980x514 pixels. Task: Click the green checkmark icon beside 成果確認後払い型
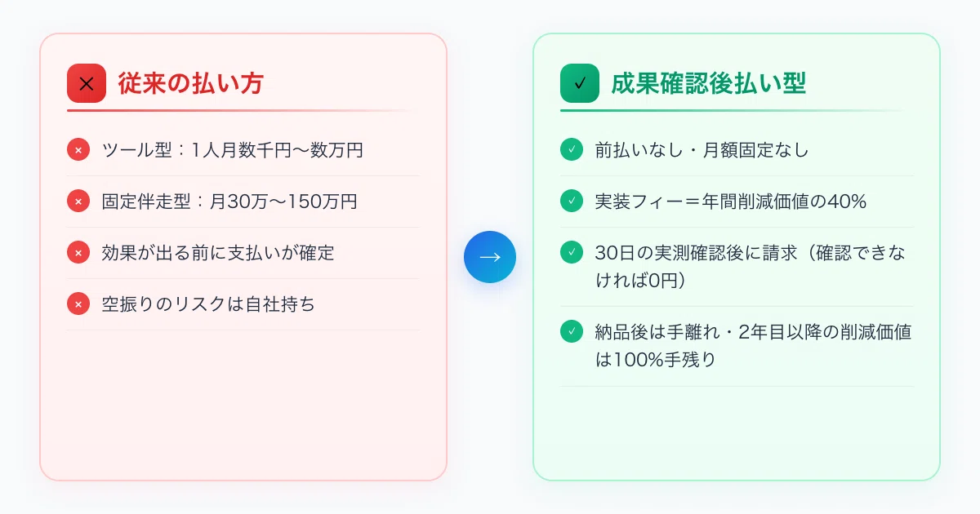coord(580,83)
